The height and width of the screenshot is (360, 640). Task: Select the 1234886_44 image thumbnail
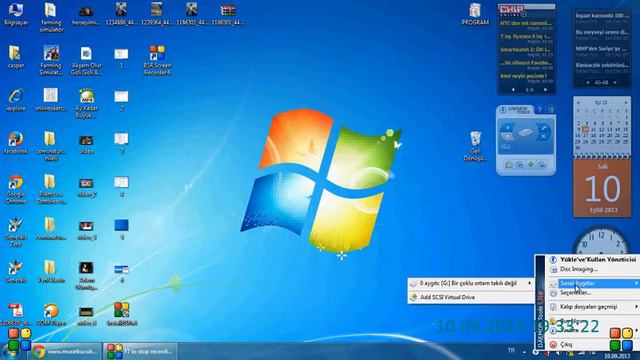[121, 14]
